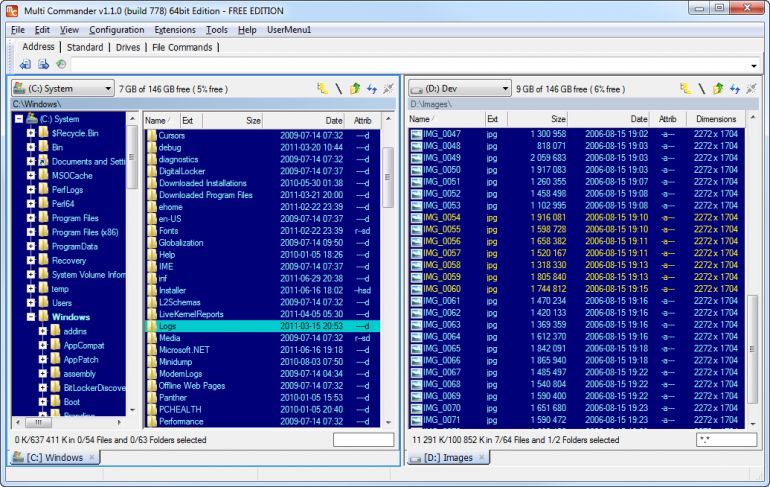Select the IMG_0061 file row
770x487 pixels.
click(576, 301)
